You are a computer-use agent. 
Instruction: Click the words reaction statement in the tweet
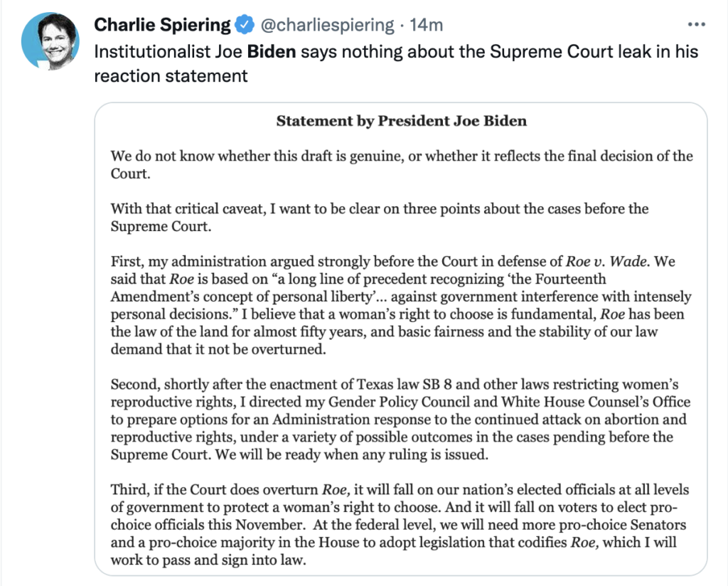[x=171, y=75]
